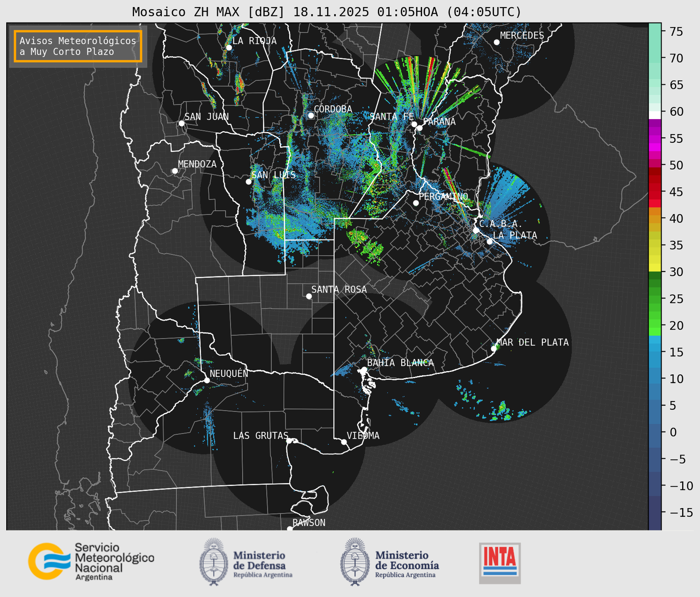Click the INTA logo
Image resolution: width=700 pixels, height=597 pixels.
[500, 563]
